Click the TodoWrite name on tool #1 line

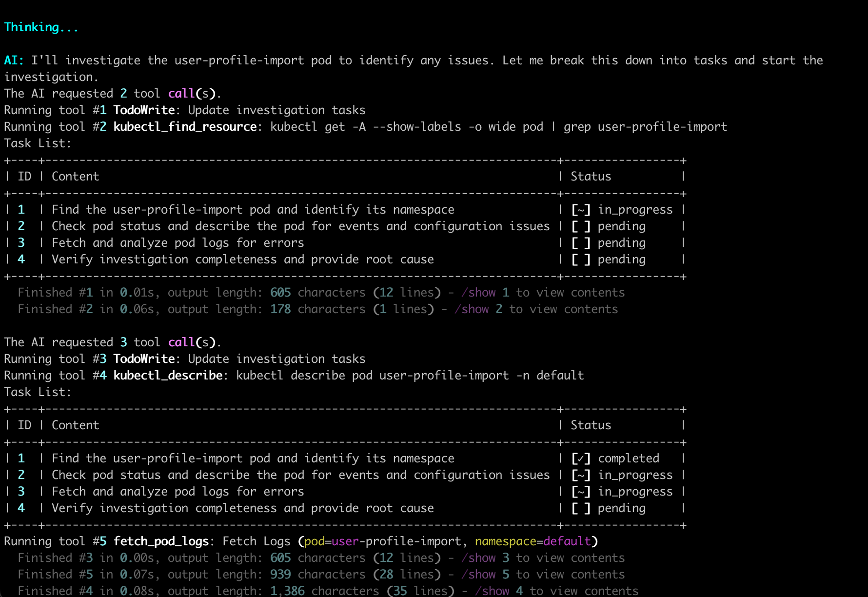144,110
